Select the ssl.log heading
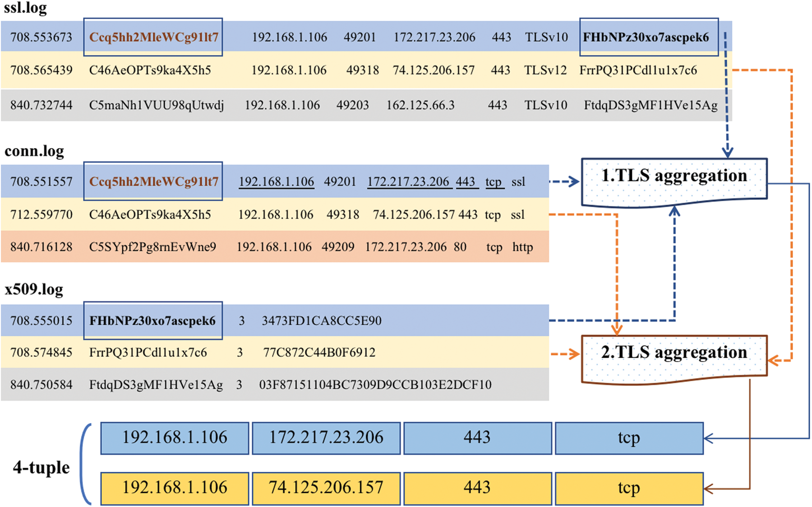Viewport: 812px width, 507px height. [25, 8]
